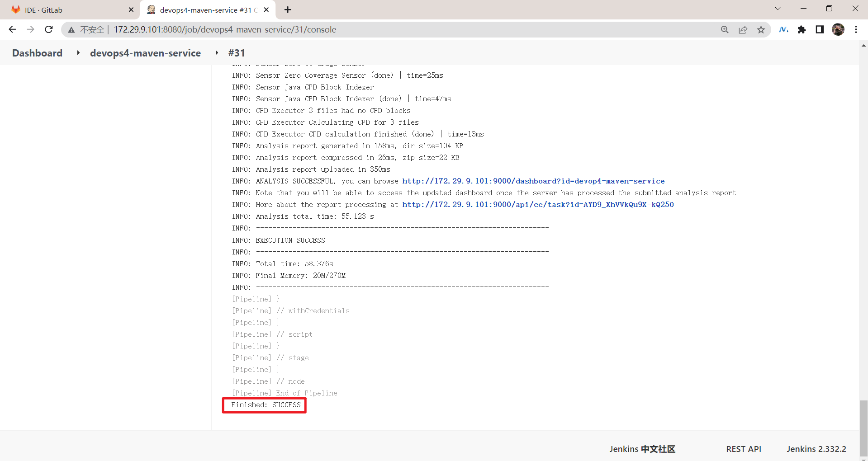Select the "[Pipeline] End of Pipeline" line

coord(285,393)
